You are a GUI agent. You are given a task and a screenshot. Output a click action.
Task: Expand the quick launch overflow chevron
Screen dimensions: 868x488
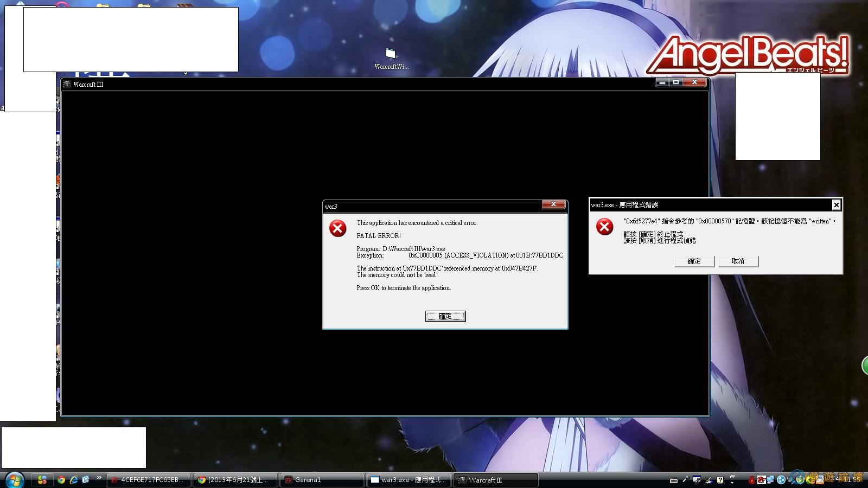[99, 478]
